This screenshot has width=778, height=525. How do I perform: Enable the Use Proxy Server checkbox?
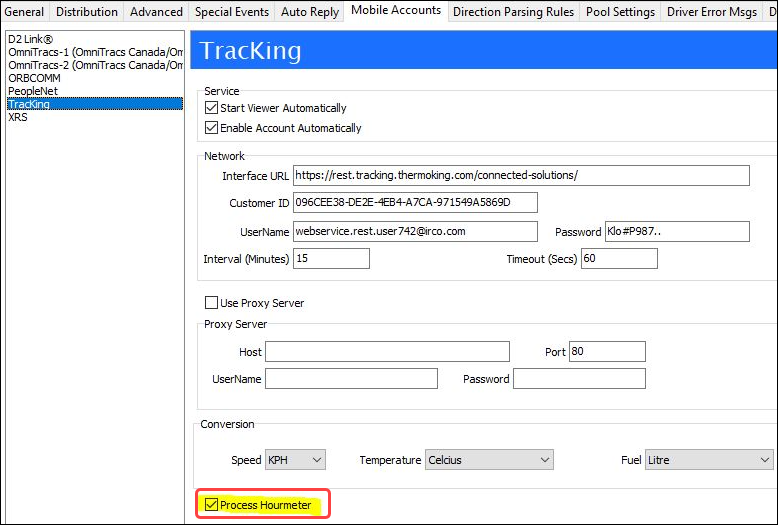pyautogui.click(x=211, y=303)
